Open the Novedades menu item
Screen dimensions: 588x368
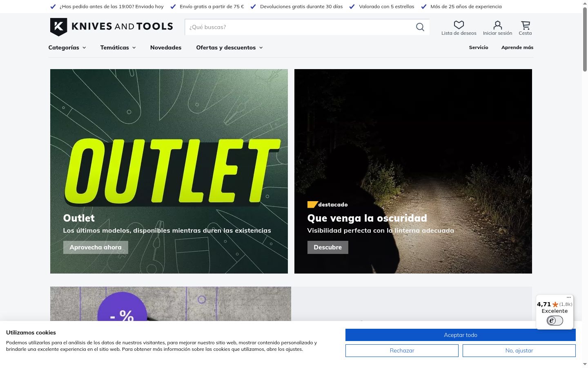[166, 47]
